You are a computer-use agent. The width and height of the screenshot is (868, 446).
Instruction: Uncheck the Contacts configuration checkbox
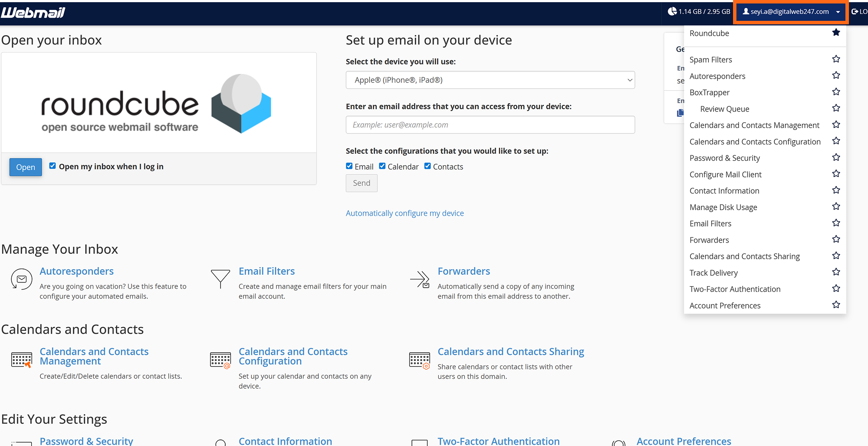click(427, 166)
